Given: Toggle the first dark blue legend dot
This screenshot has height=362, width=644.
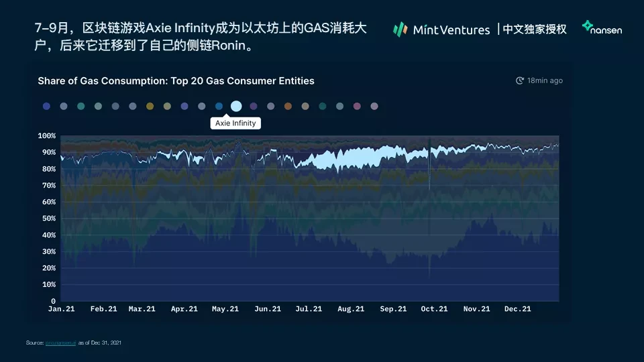Looking at the screenshot, I should click(46, 107).
